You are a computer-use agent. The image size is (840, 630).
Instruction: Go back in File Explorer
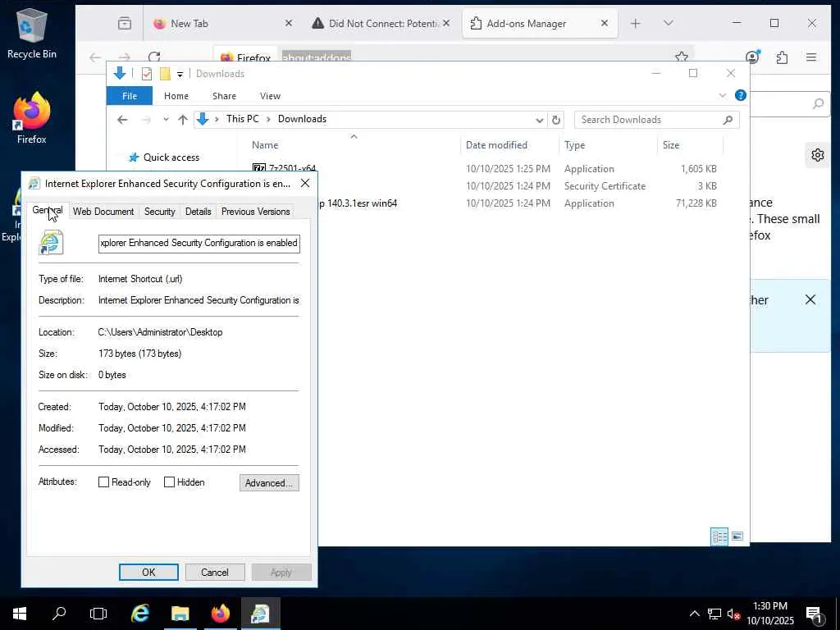123,120
